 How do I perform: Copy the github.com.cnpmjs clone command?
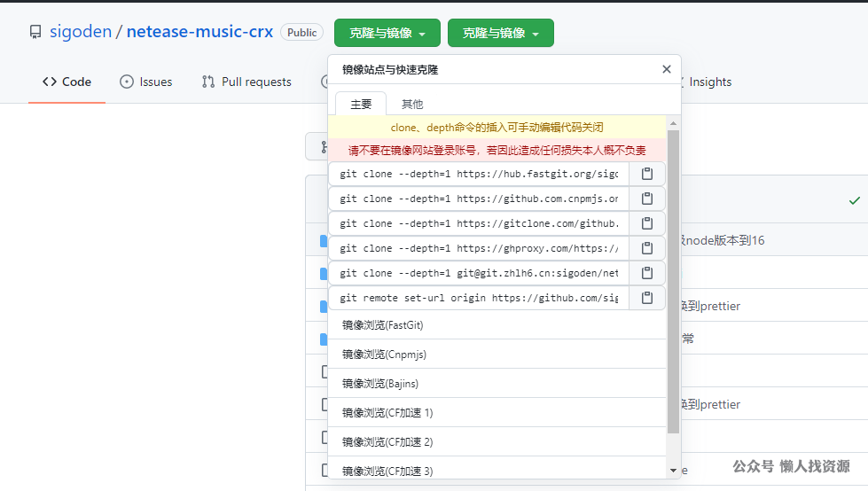(646, 199)
